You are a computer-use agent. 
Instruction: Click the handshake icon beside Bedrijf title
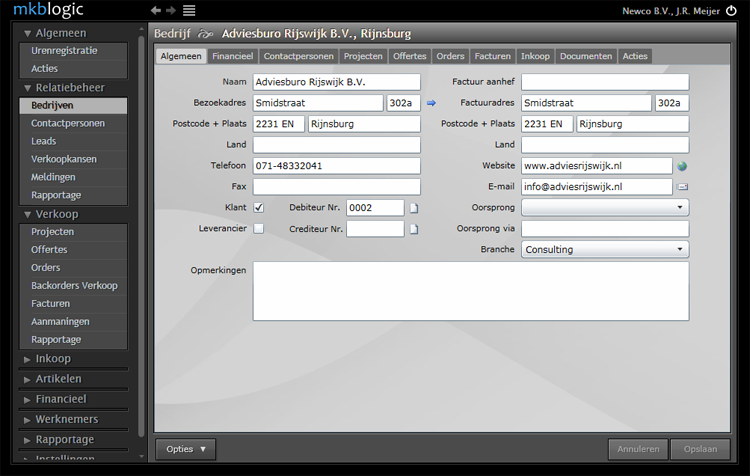click(x=206, y=33)
